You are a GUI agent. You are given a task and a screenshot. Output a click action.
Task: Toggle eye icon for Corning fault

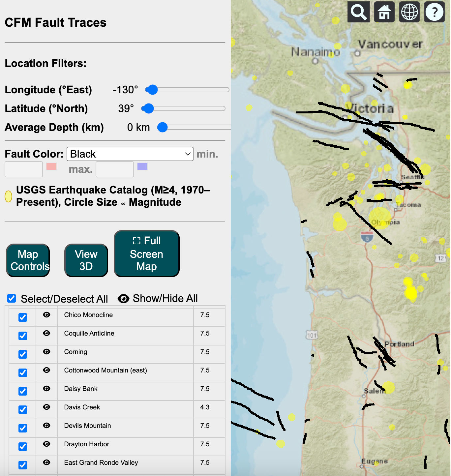46,352
